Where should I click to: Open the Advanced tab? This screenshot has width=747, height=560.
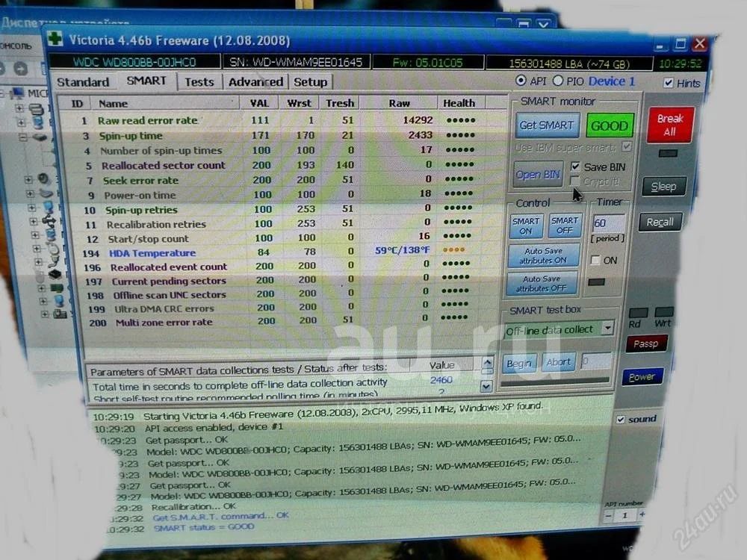(x=255, y=82)
